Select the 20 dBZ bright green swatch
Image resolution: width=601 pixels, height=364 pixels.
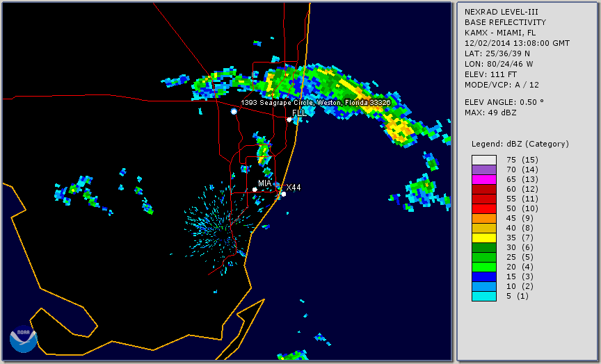(x=484, y=267)
